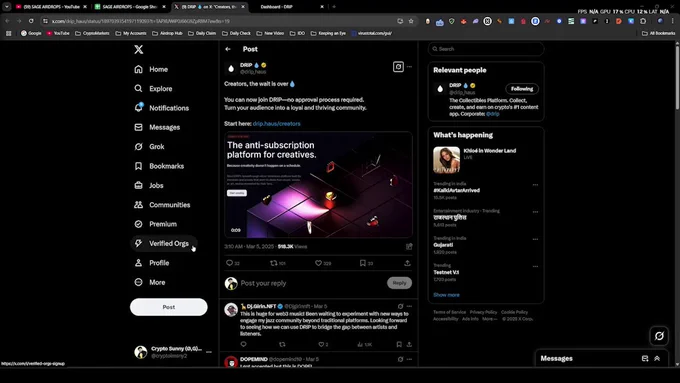Bookmark this page with the star icon

pos(411,21)
